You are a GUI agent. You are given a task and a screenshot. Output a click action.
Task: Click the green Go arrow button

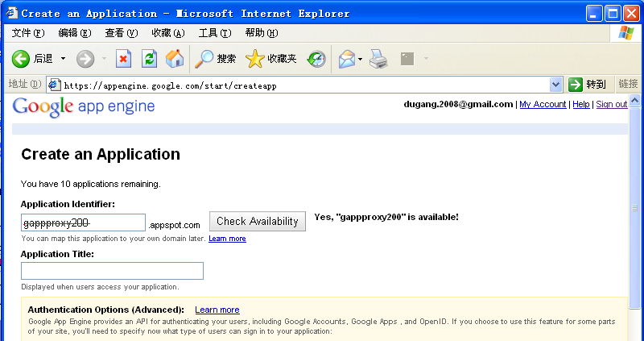[576, 85]
